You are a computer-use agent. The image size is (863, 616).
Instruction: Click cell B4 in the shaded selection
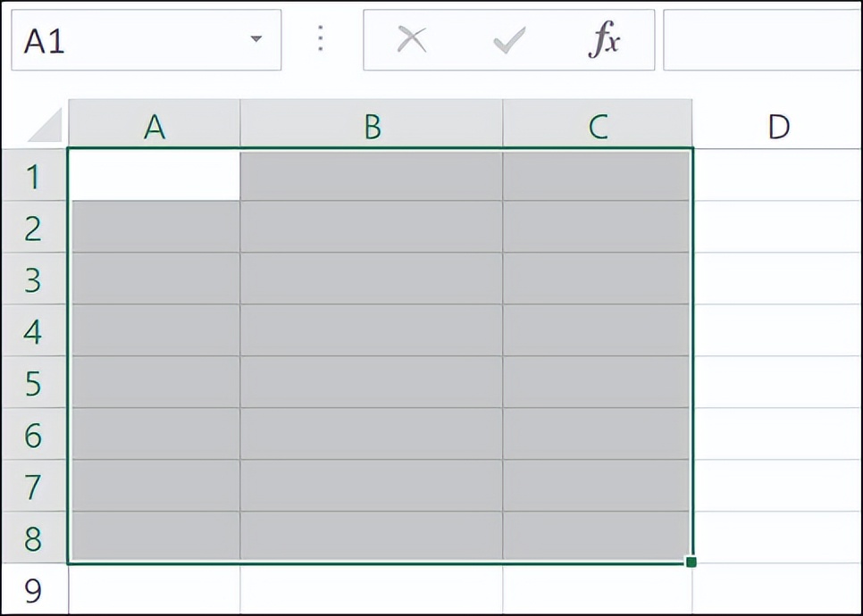tap(372, 331)
